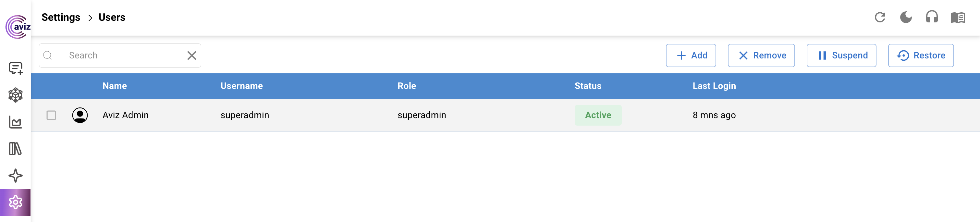Open the new chat sidebar icon
980x222 pixels.
coord(16,68)
